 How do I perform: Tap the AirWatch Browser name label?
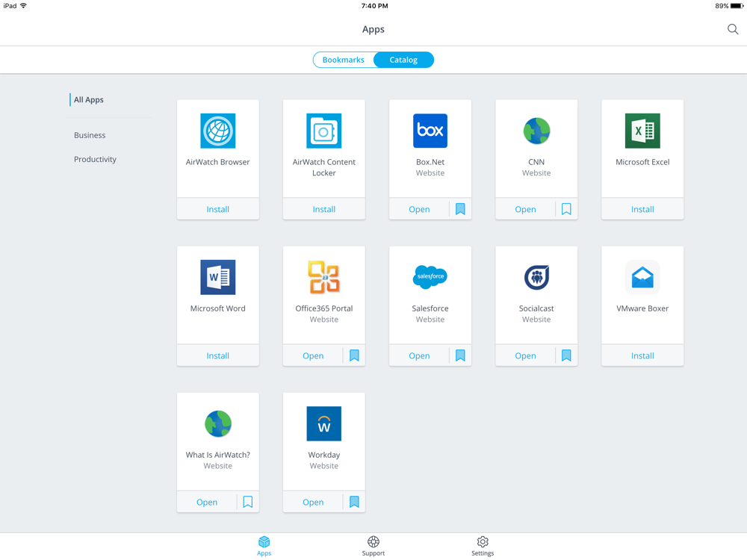point(217,162)
